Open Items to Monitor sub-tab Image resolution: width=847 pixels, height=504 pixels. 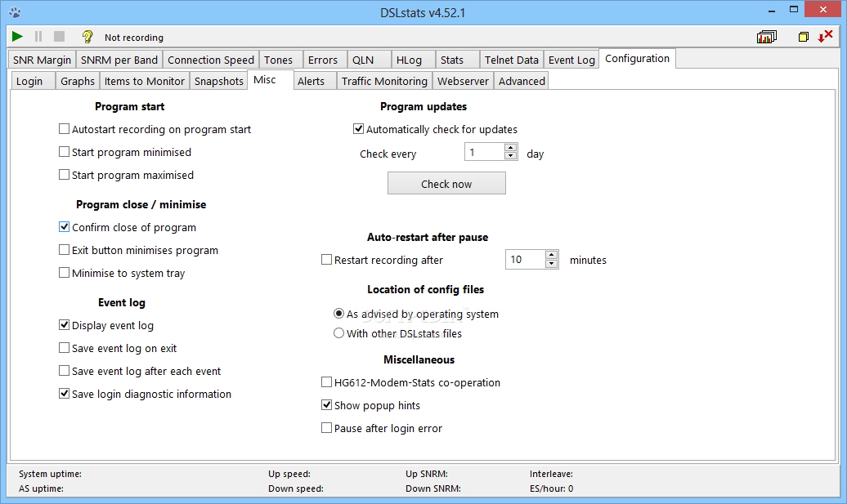click(x=144, y=81)
